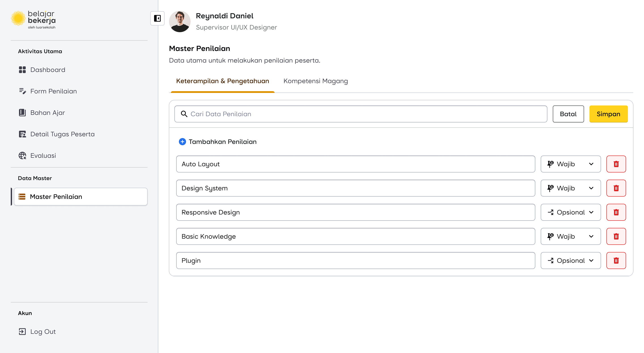Expand the Basic Knowledge Wajib dropdown

[x=570, y=236]
